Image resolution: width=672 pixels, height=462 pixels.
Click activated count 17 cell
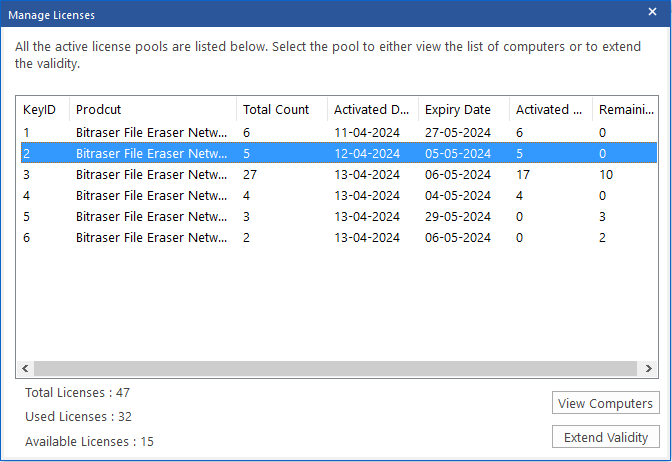523,174
